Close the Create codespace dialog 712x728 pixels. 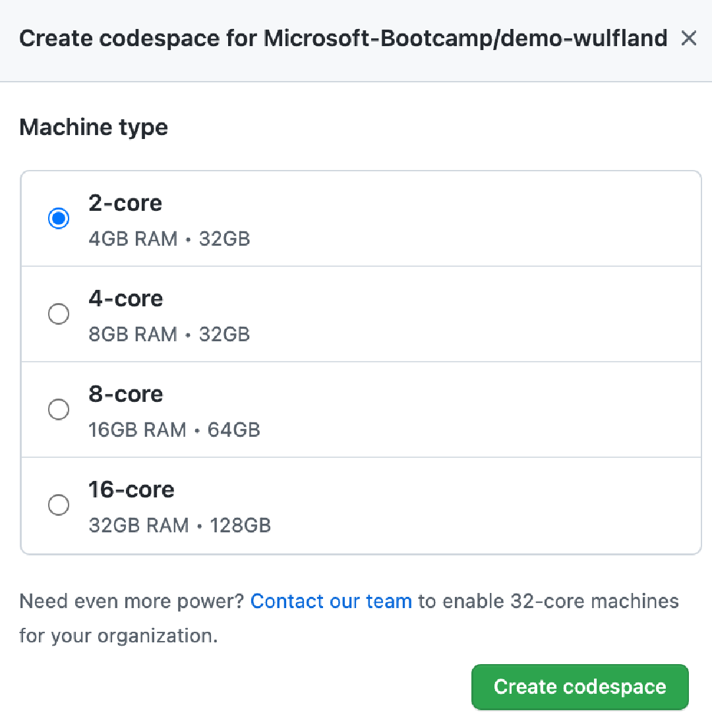(688, 38)
